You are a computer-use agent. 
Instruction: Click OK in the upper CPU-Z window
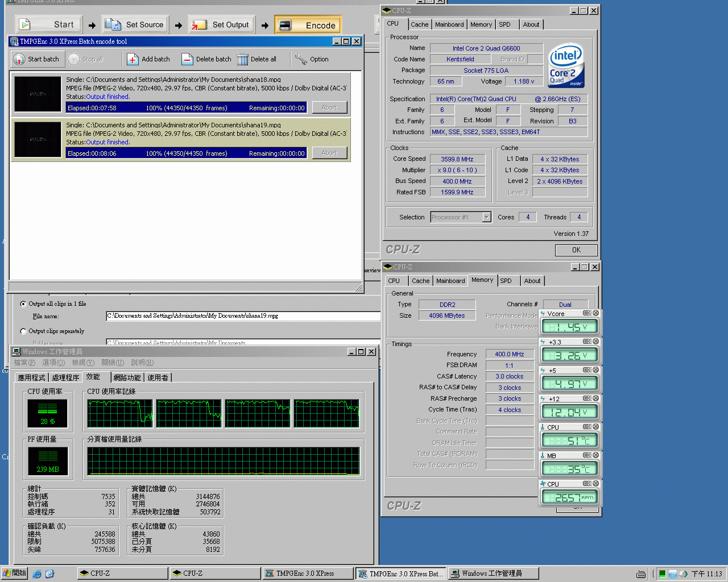click(576, 250)
